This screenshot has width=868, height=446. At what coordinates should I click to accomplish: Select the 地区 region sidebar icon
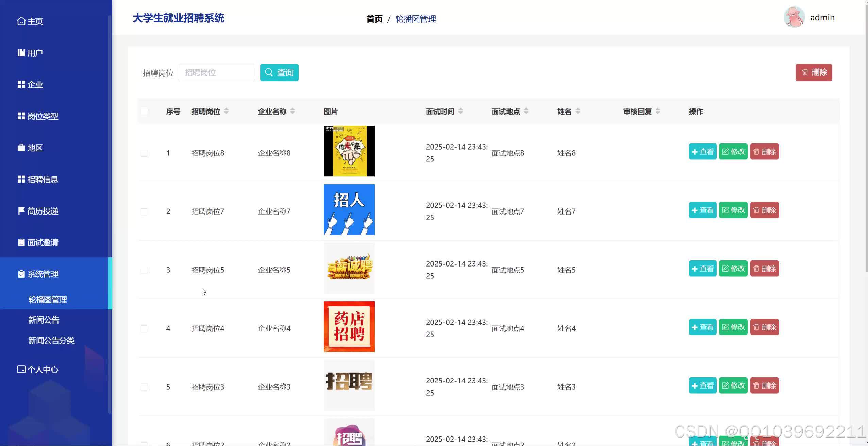(20, 147)
